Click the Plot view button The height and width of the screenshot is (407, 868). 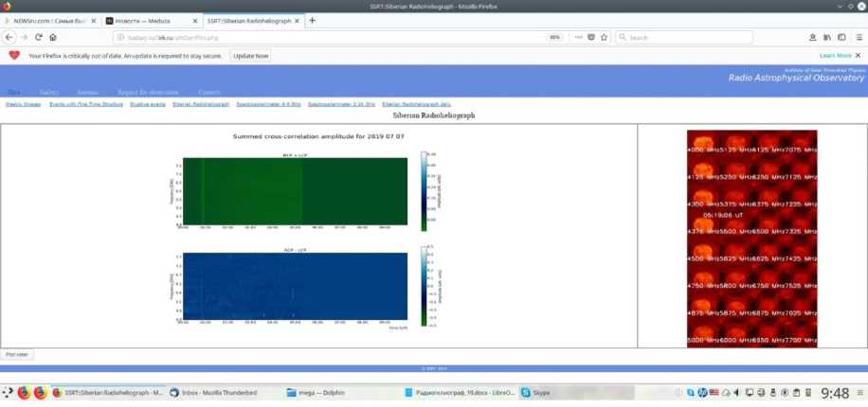17,354
